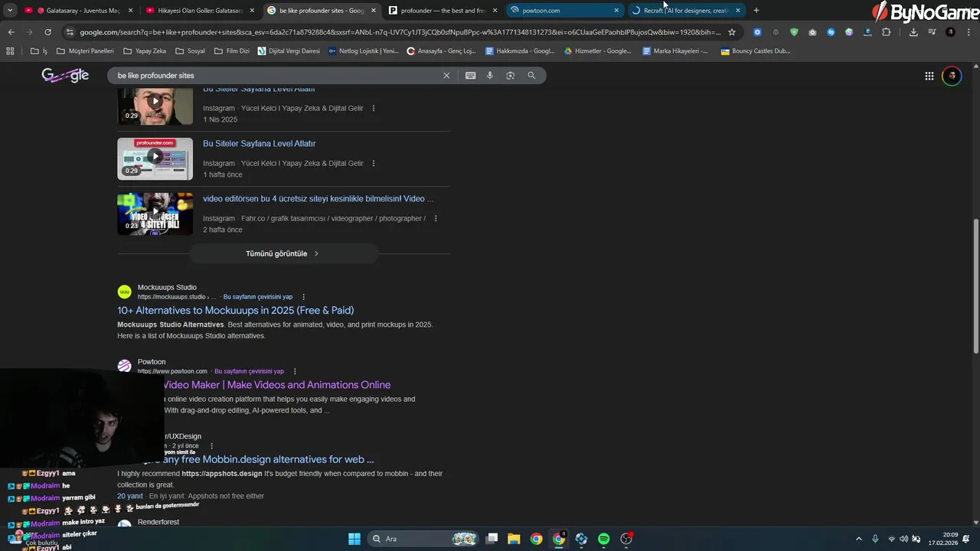Open options for the 1 hafta önce video
Viewport: 980px width, 551px height.
374,163
